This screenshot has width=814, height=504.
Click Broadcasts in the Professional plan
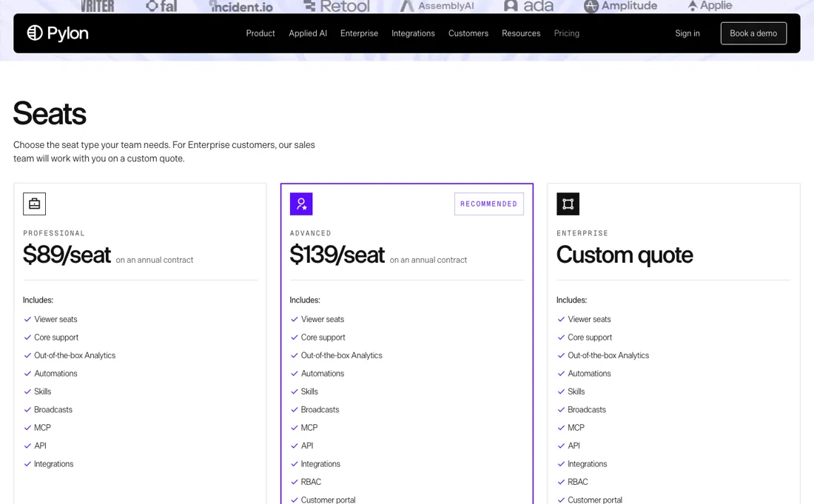53,410
